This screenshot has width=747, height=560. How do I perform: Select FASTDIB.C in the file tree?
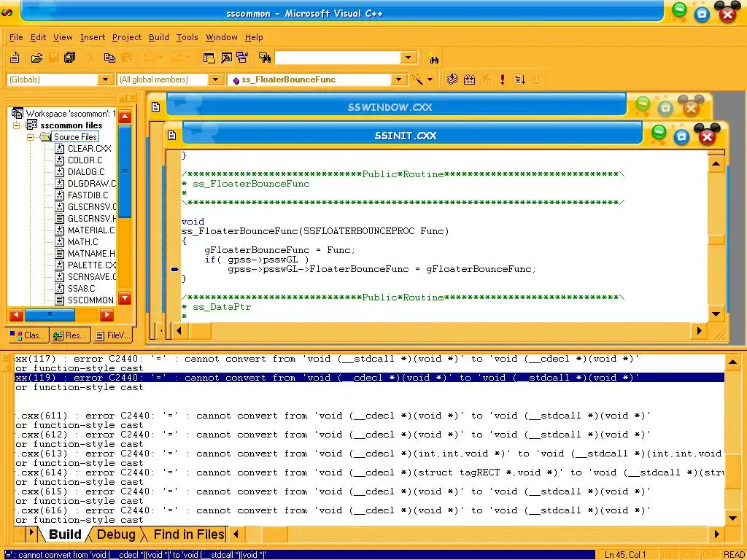[x=88, y=195]
